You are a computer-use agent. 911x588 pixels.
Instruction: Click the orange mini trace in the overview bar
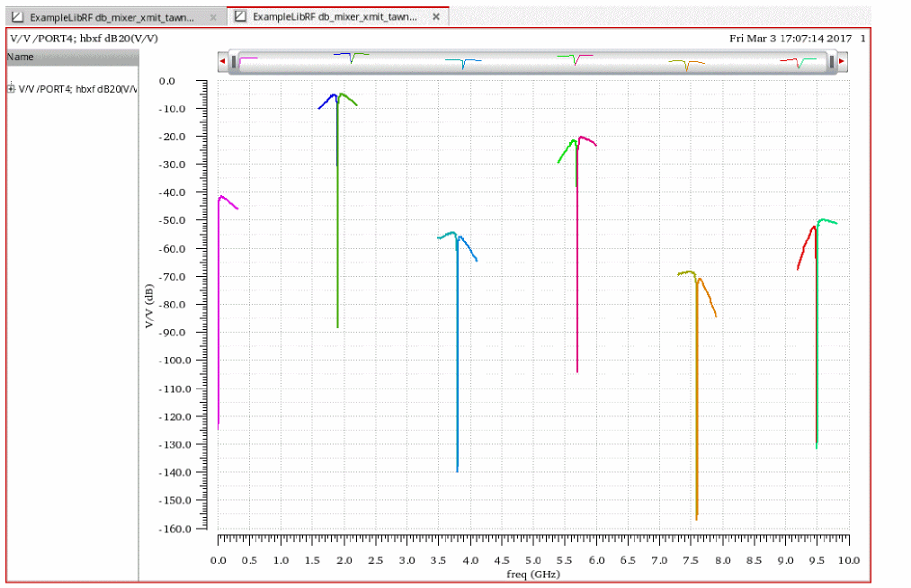[686, 64]
